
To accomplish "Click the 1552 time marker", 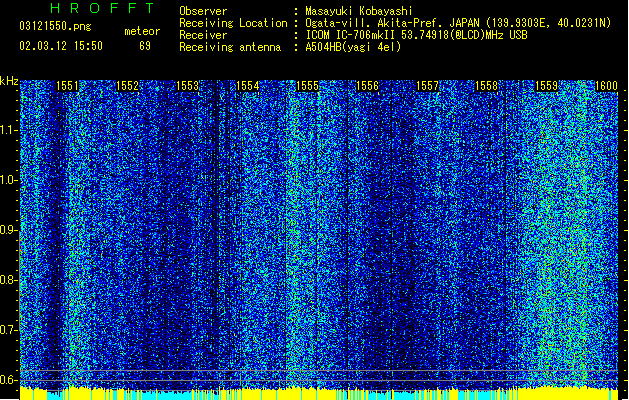I will coord(127,86).
